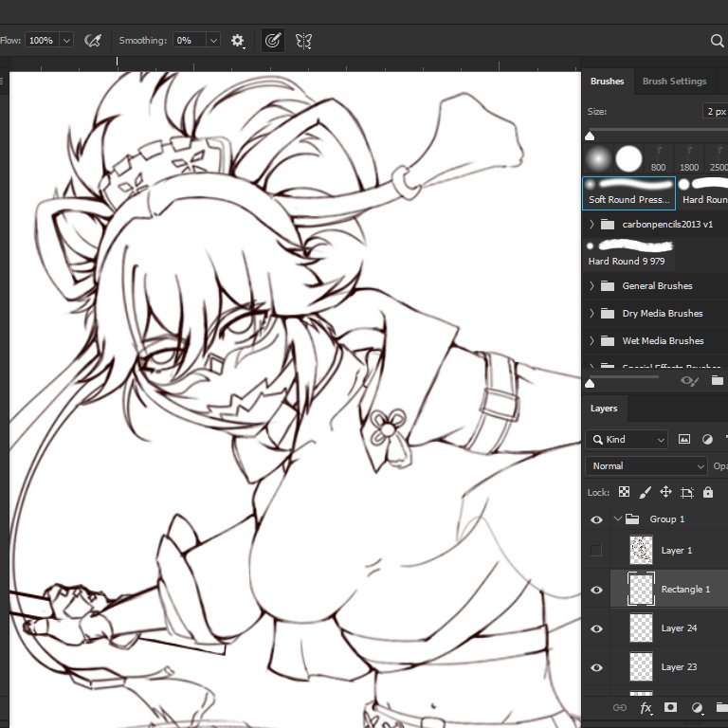Hide Layer 23

596,667
